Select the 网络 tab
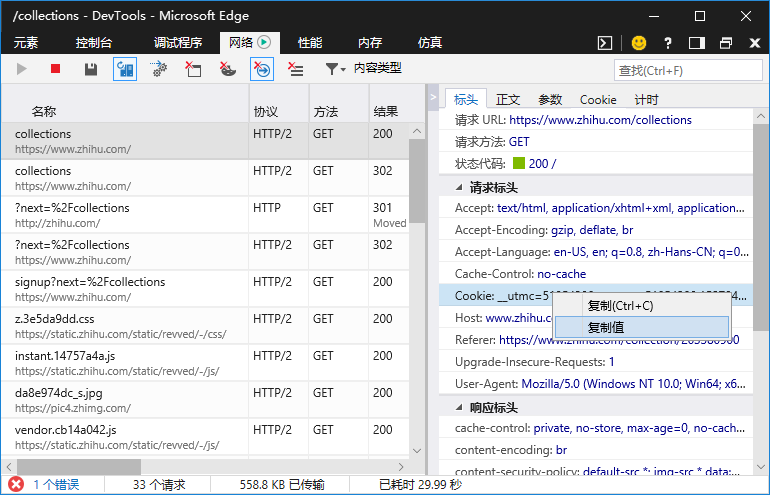770x495 pixels. pos(249,43)
